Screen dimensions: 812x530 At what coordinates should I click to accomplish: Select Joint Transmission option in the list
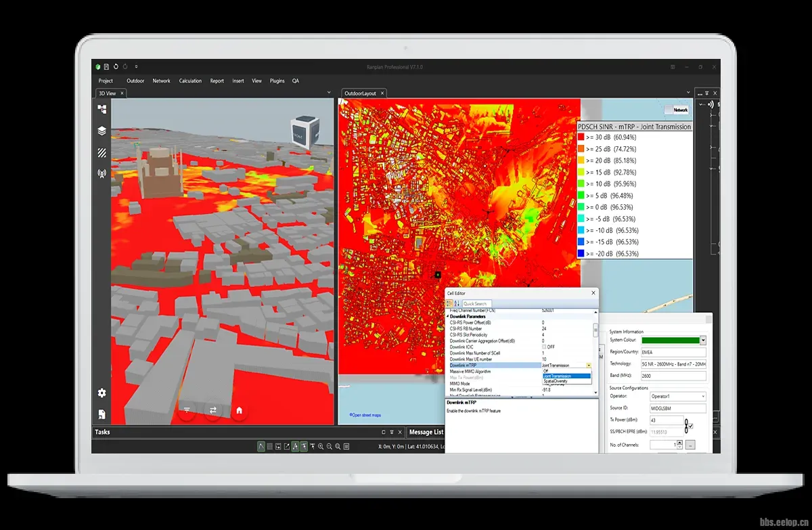(566, 376)
